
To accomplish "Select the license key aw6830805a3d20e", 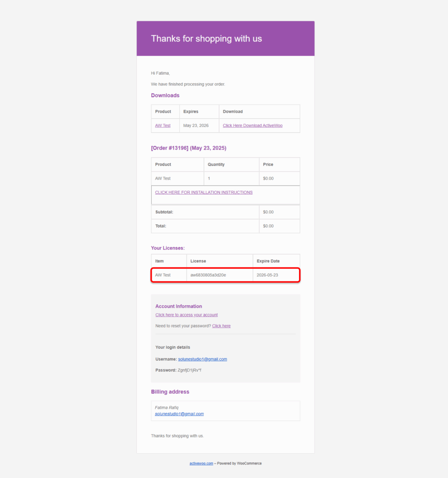I will (208, 275).
